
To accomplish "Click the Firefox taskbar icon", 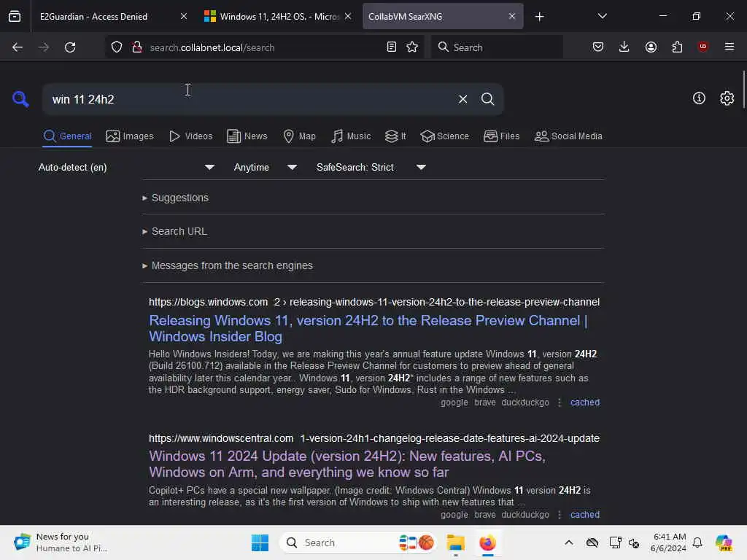I will click(487, 542).
